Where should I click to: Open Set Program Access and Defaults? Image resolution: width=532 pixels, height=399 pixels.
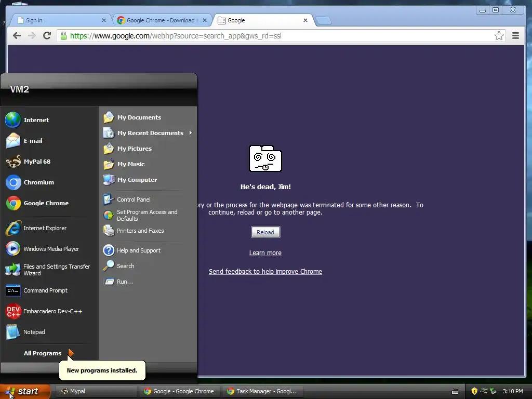(x=148, y=215)
